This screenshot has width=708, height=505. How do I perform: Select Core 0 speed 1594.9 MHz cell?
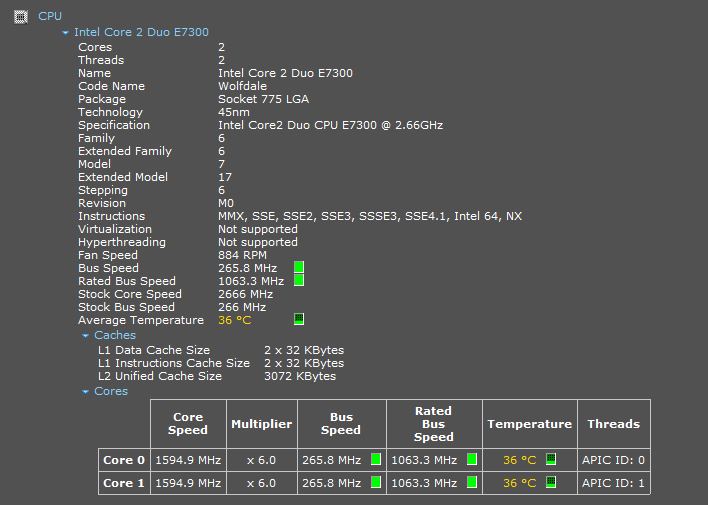point(188,460)
